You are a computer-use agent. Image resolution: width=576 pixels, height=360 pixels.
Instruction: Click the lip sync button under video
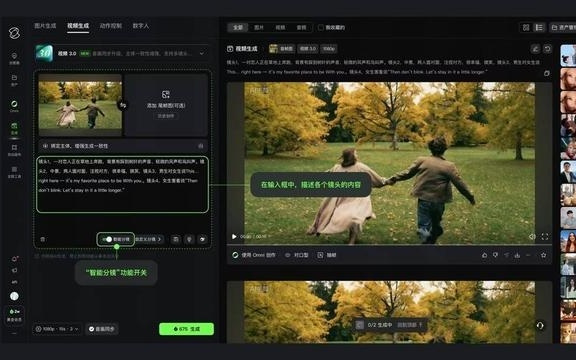click(x=297, y=255)
